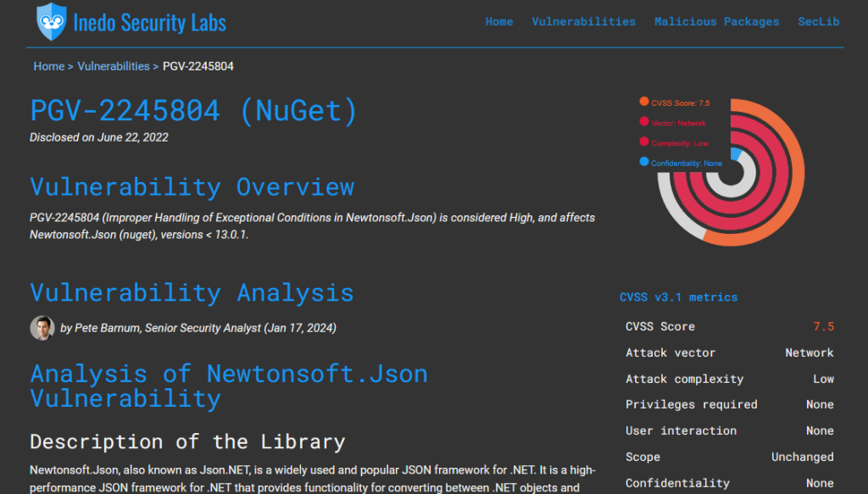Click Pete Barnum's avatar photo
Viewport: 868px width, 494px height.
click(x=42, y=328)
